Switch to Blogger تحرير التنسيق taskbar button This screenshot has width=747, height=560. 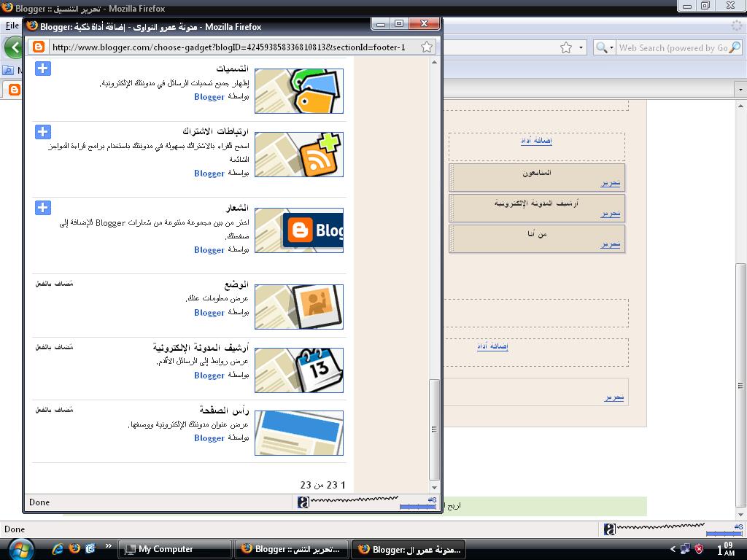click(292, 549)
